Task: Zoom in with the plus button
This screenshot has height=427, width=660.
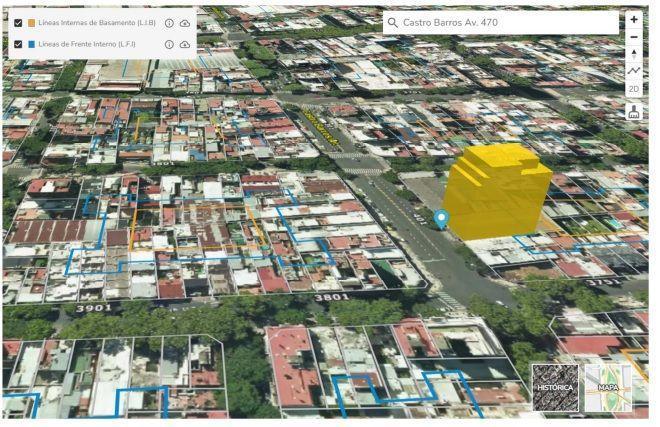Action: click(634, 19)
